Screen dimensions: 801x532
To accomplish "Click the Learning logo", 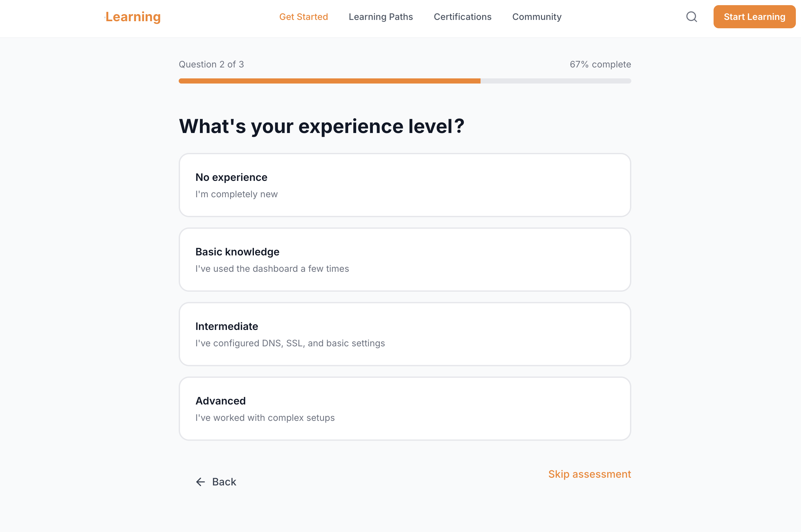I will 133,17.
